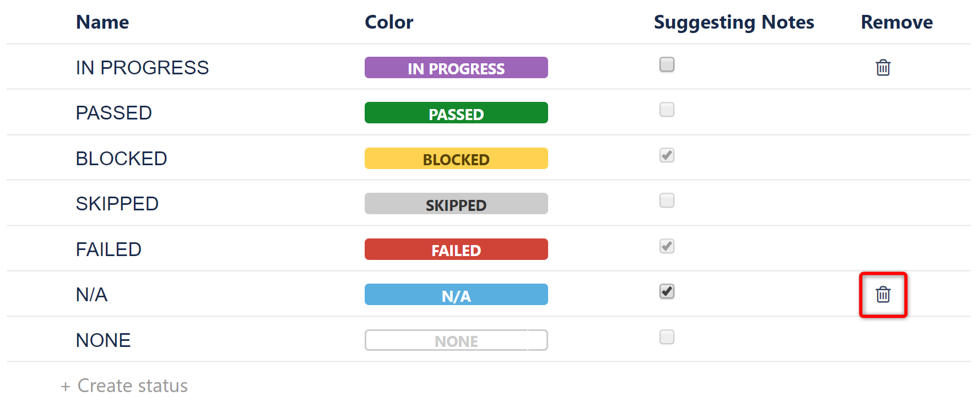980x402 pixels.
Task: Remove the N/A status via the highlighted trash icon
Action: coord(883,295)
